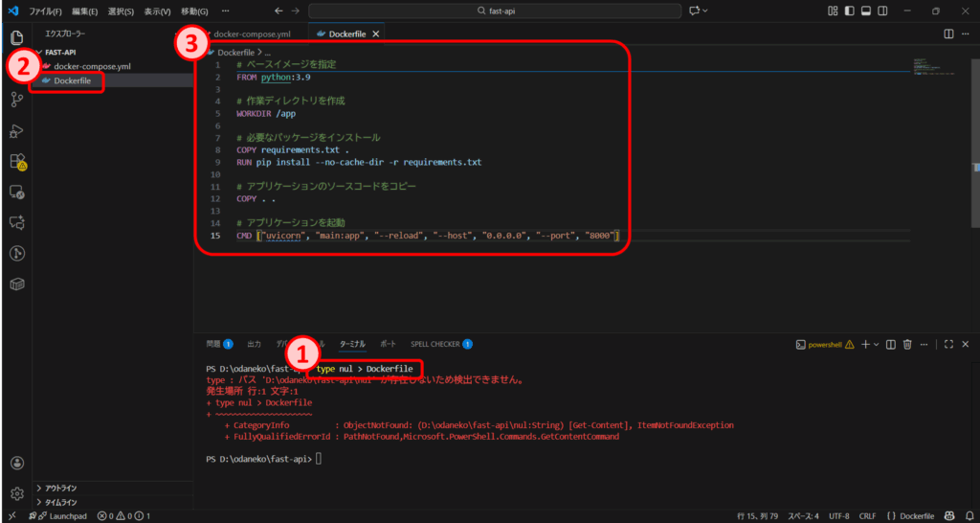Toggle the primary side bar layout button

(x=849, y=11)
